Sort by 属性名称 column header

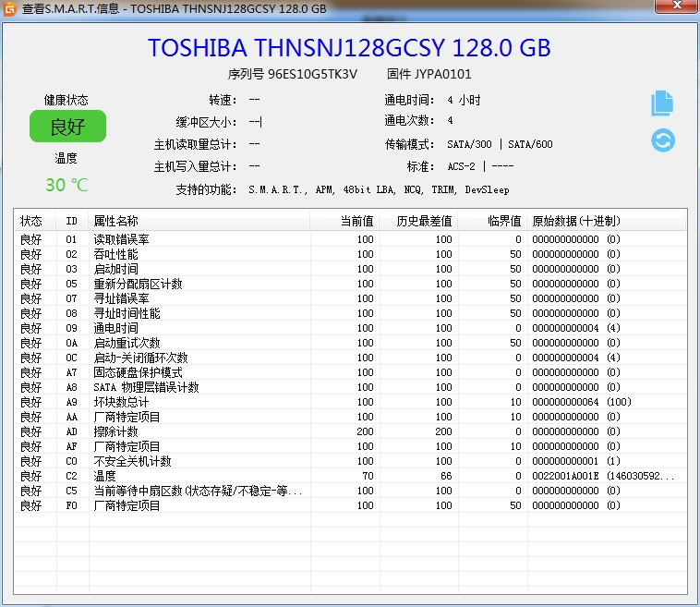tap(199, 221)
